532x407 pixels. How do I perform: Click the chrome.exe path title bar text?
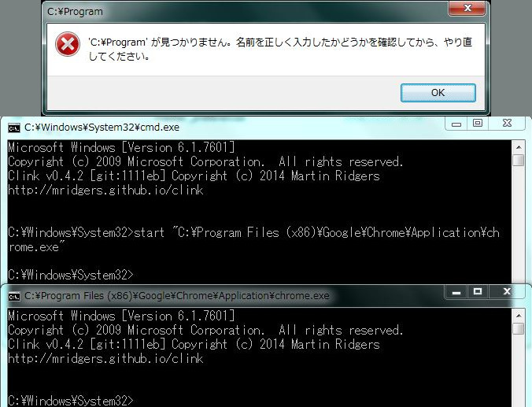tap(177, 296)
